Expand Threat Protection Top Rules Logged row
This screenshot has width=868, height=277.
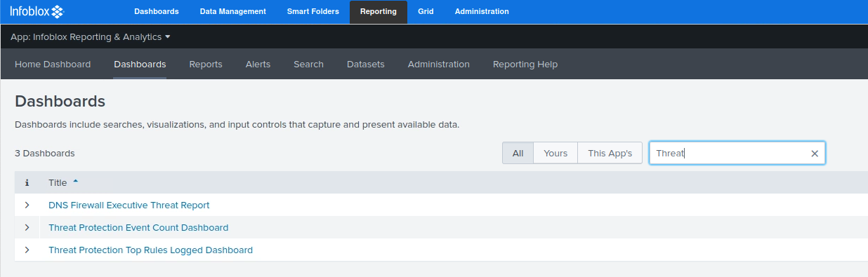pos(27,250)
